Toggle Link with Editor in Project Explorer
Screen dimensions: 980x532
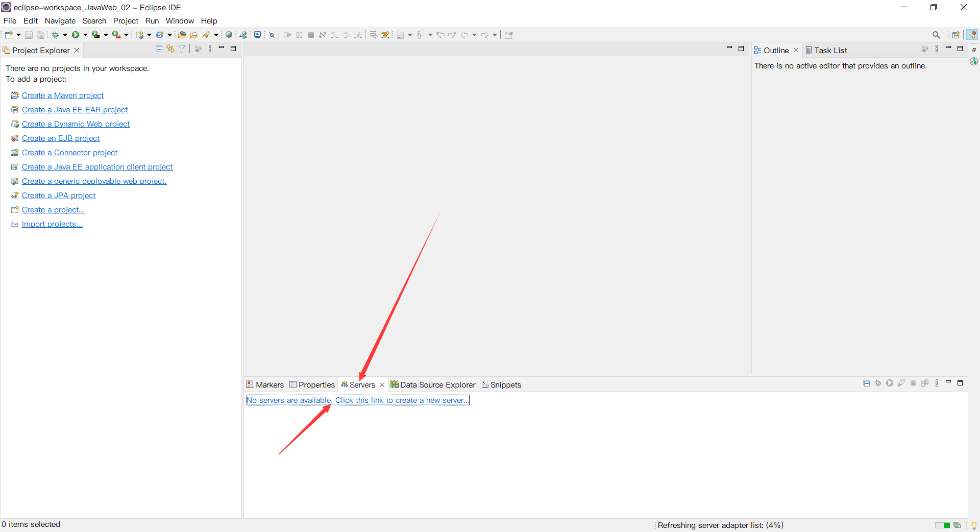click(x=170, y=49)
